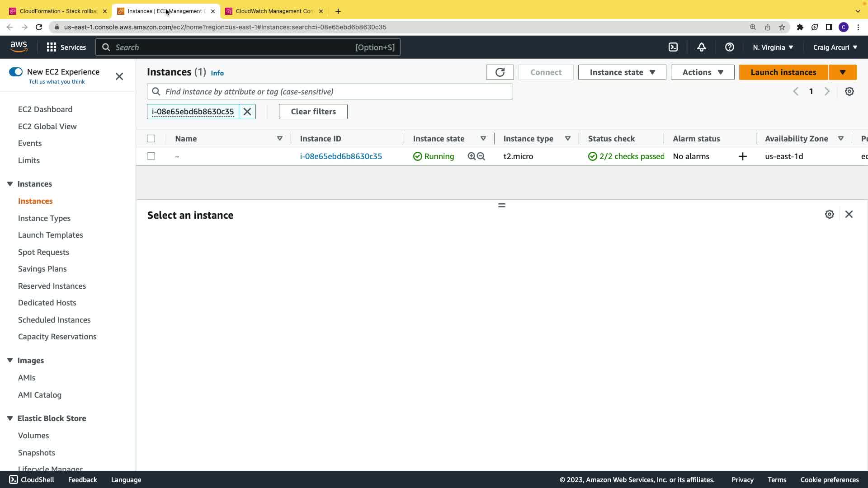Open instance ID link i-08e65ebd6b8630c35
The height and width of the screenshot is (488, 868).
point(341,156)
